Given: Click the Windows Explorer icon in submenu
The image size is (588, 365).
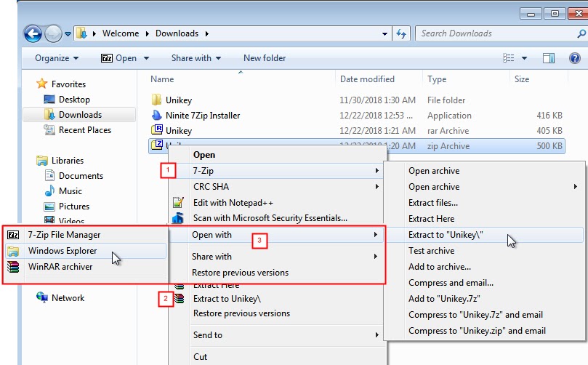Looking at the screenshot, I should pyautogui.click(x=14, y=251).
